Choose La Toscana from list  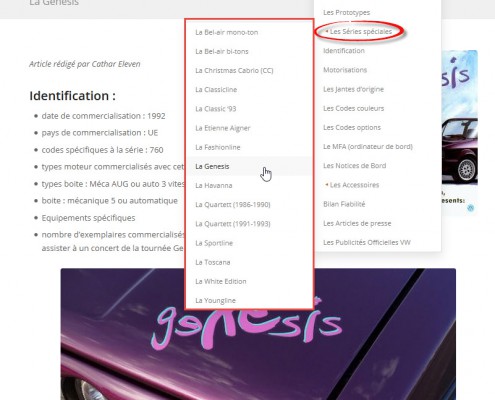click(213, 262)
